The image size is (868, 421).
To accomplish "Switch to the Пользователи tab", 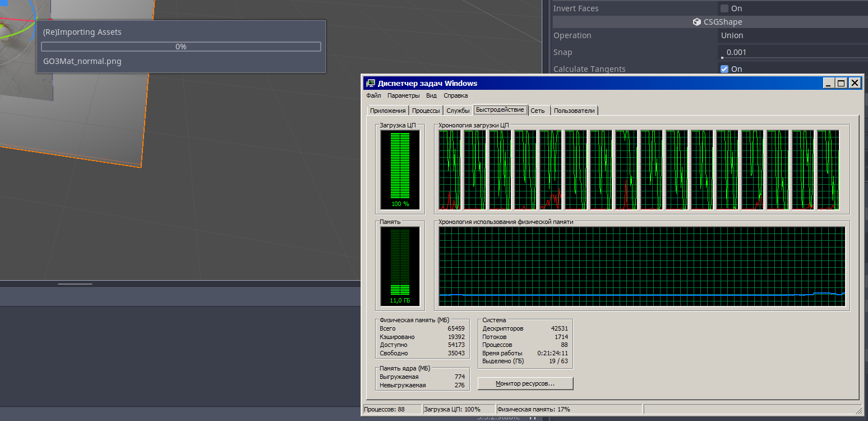I will click(x=574, y=111).
